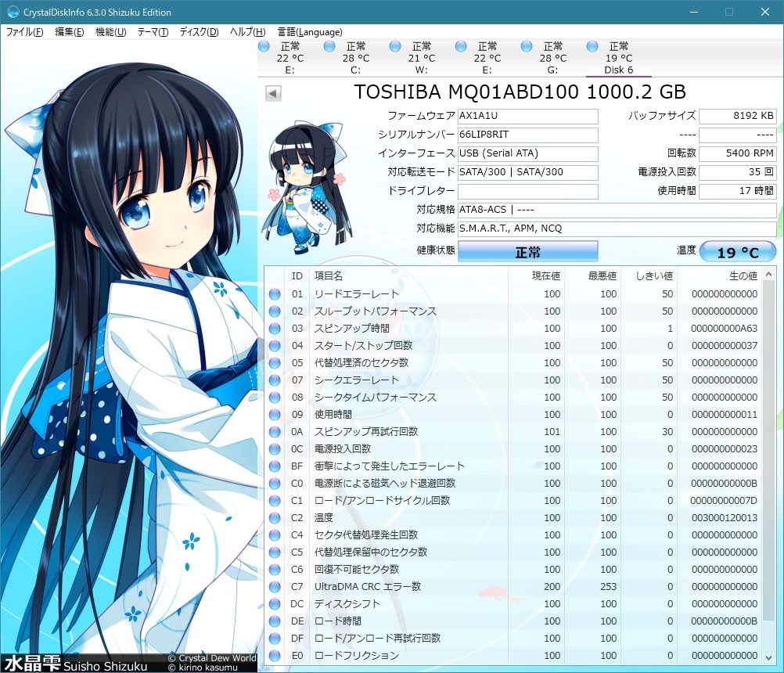Click status orb for 01 リードエラーレート
Screen dimensions: 784x673
(x=275, y=294)
